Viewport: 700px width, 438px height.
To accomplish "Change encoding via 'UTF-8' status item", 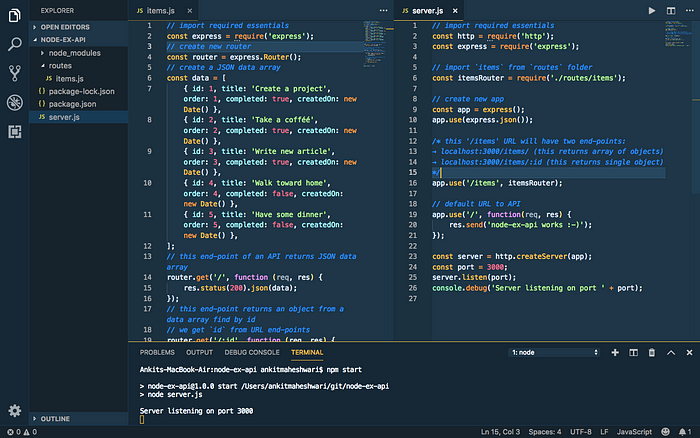I will [x=580, y=432].
